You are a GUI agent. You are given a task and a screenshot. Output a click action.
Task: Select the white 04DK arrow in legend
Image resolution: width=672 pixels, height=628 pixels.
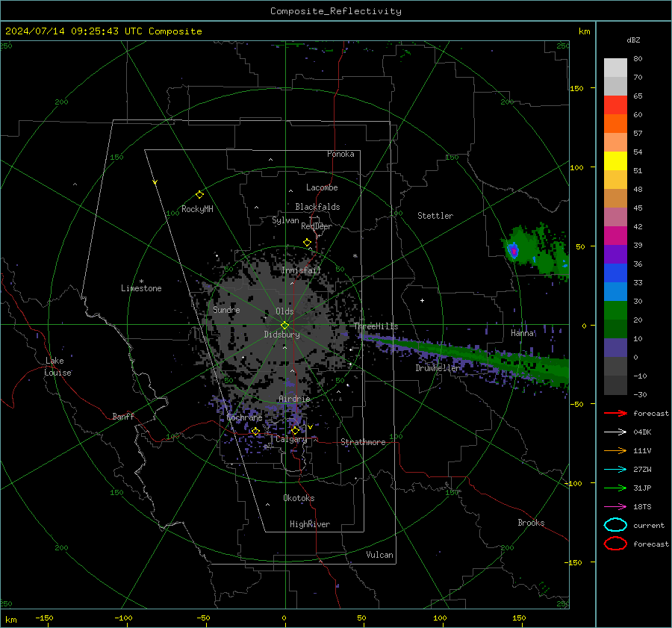615,432
